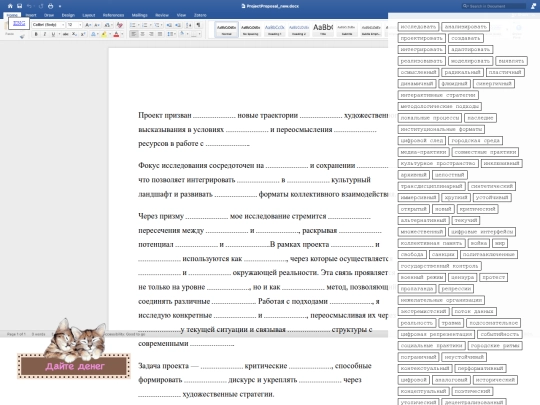Image resolution: width=540 pixels, height=405 pixels.
Task: Click the 'Дайте денег' button
Action: coord(74,366)
